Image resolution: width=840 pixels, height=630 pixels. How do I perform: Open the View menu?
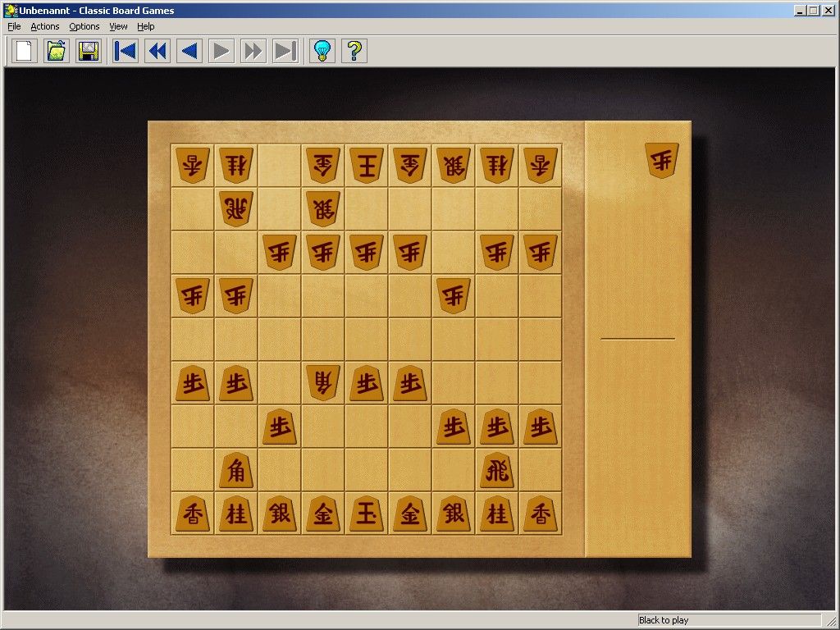[118, 26]
